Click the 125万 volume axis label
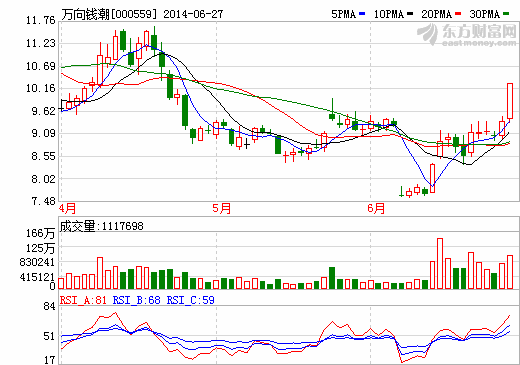Image resolution: width=520 pixels, height=365 pixels. (40, 248)
